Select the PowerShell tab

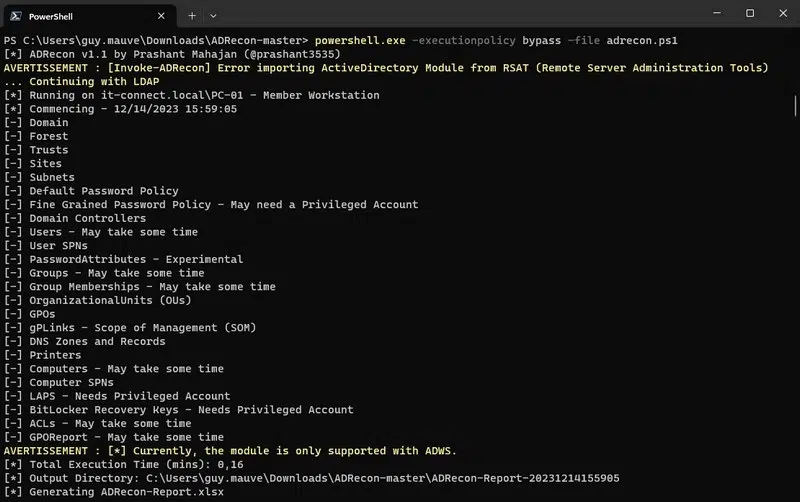coord(90,16)
